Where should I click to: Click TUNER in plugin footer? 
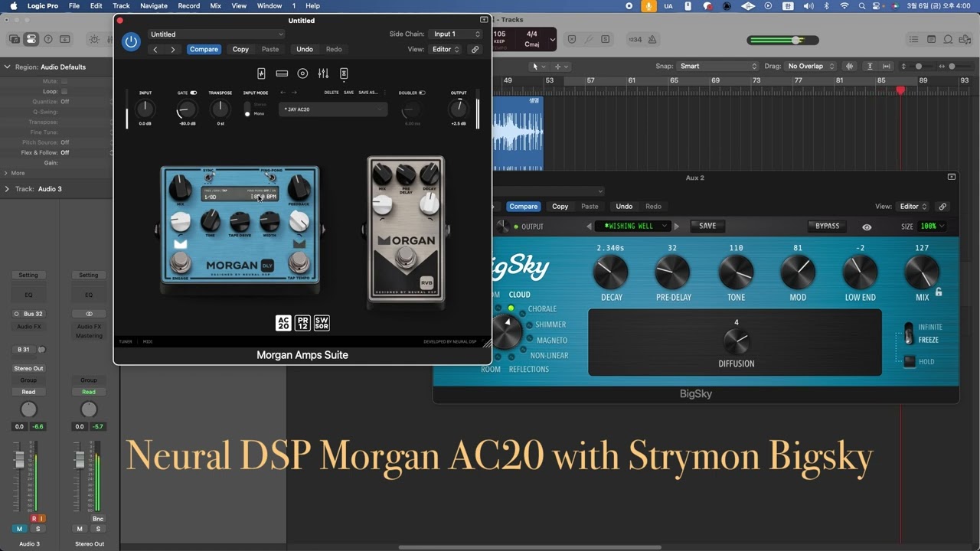125,341
